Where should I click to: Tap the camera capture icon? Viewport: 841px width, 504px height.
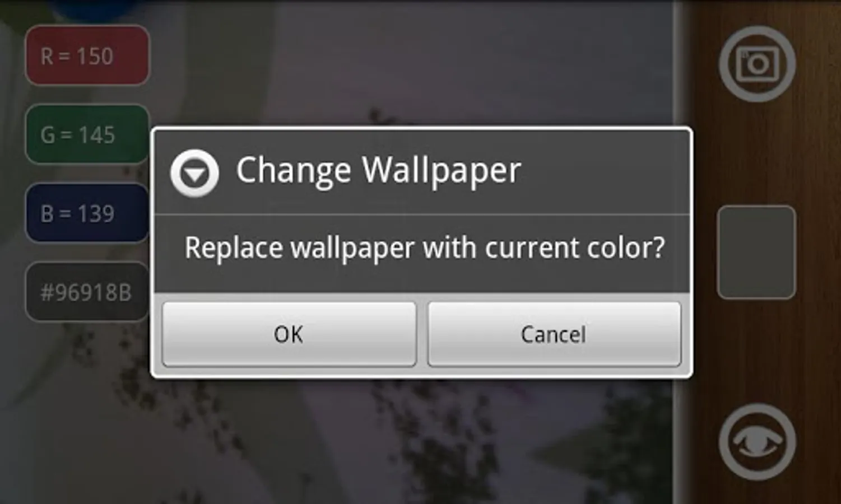(x=757, y=63)
